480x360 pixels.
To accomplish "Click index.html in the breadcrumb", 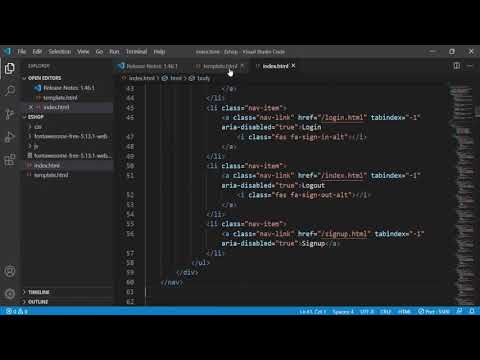I will pos(141,78).
